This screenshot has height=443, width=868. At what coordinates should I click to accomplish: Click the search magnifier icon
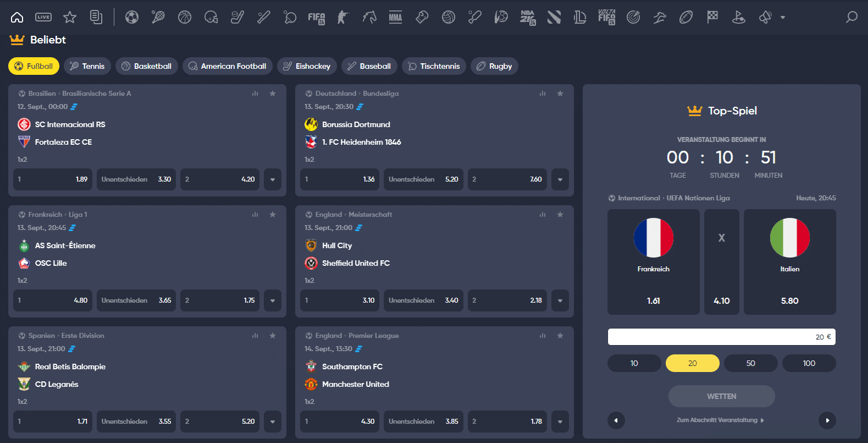tap(852, 18)
